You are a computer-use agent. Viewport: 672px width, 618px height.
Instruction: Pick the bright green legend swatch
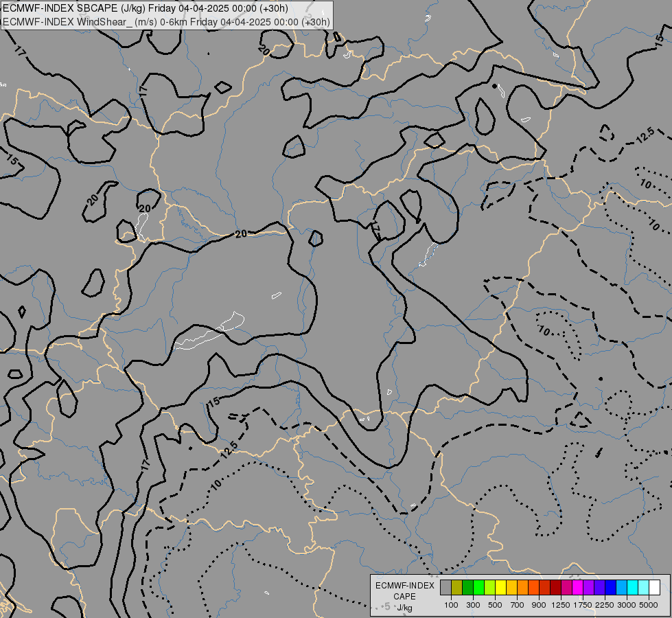(478, 588)
